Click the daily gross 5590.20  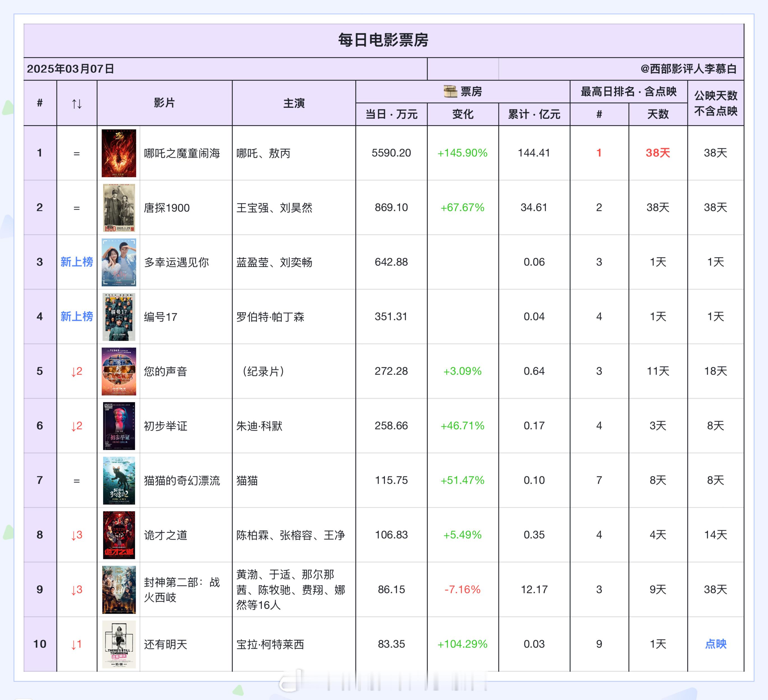tap(391, 153)
